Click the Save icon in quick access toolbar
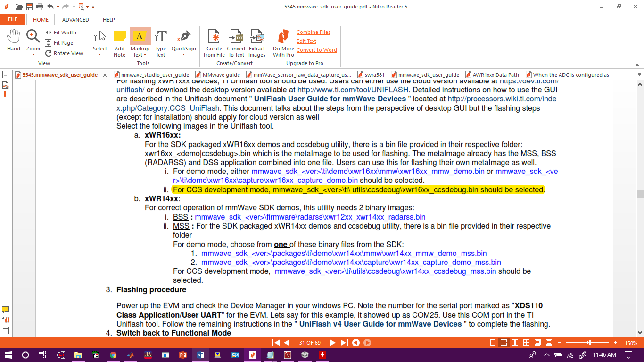644x362 pixels. (29, 7)
